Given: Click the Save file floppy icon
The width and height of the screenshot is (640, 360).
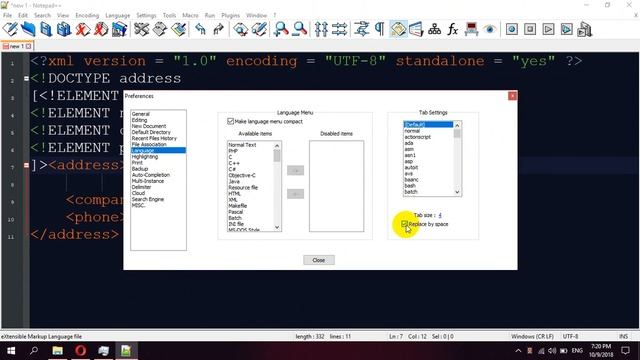Looking at the screenshot, I should (46, 29).
